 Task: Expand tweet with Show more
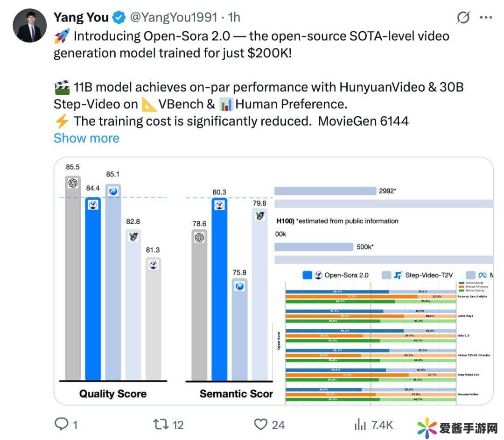(x=86, y=138)
